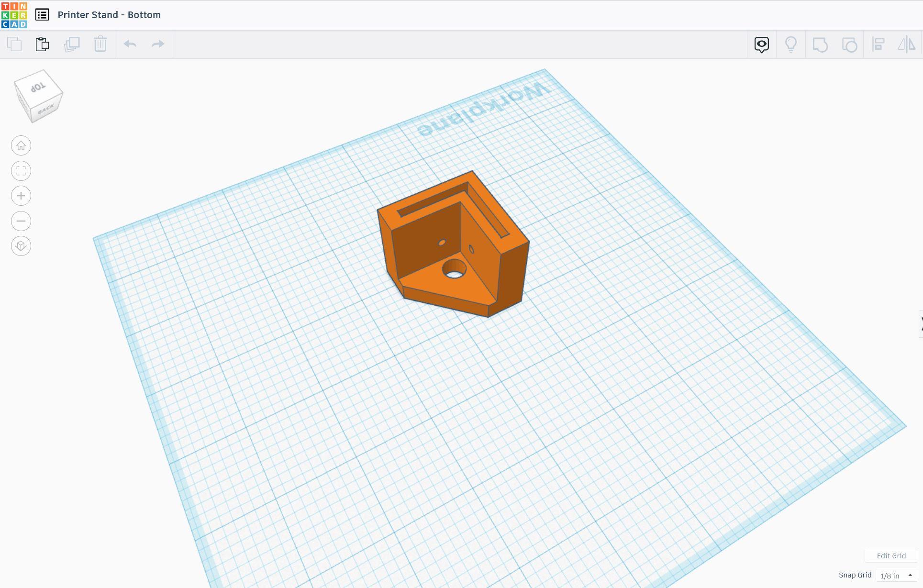Click the Duplicate and repeat icon

pos(72,44)
